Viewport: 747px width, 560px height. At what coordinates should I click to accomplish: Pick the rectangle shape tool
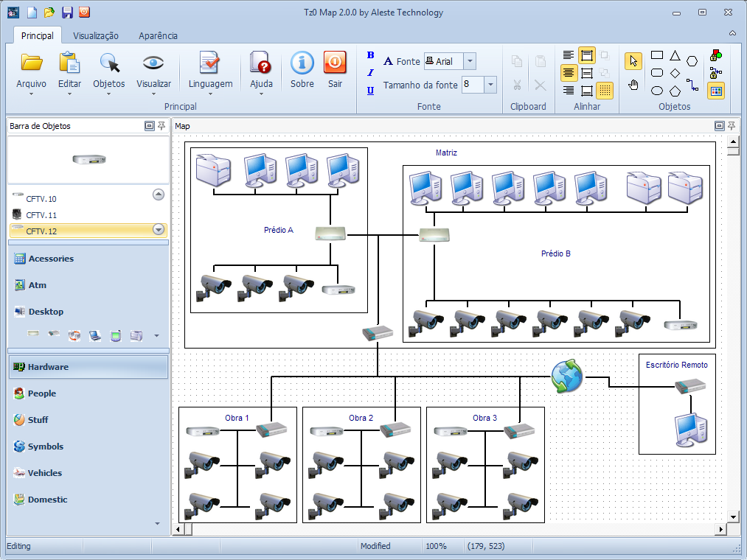(x=656, y=54)
